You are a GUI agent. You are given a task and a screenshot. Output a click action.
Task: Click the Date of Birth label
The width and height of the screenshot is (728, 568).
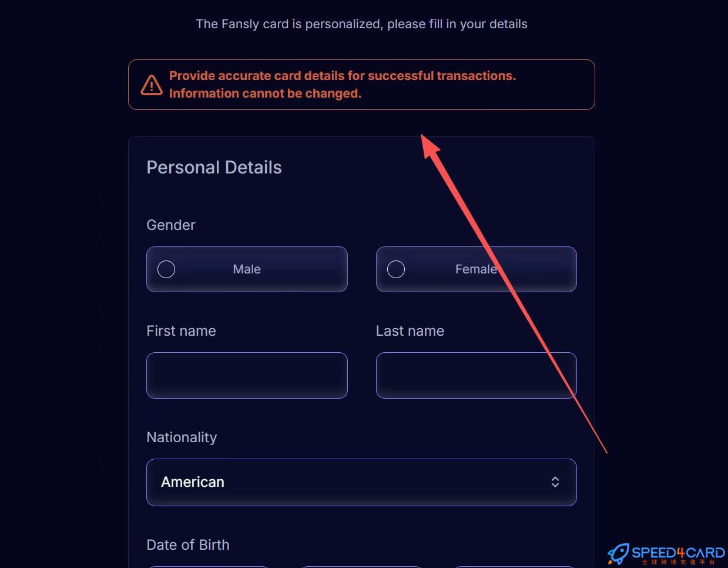(188, 545)
